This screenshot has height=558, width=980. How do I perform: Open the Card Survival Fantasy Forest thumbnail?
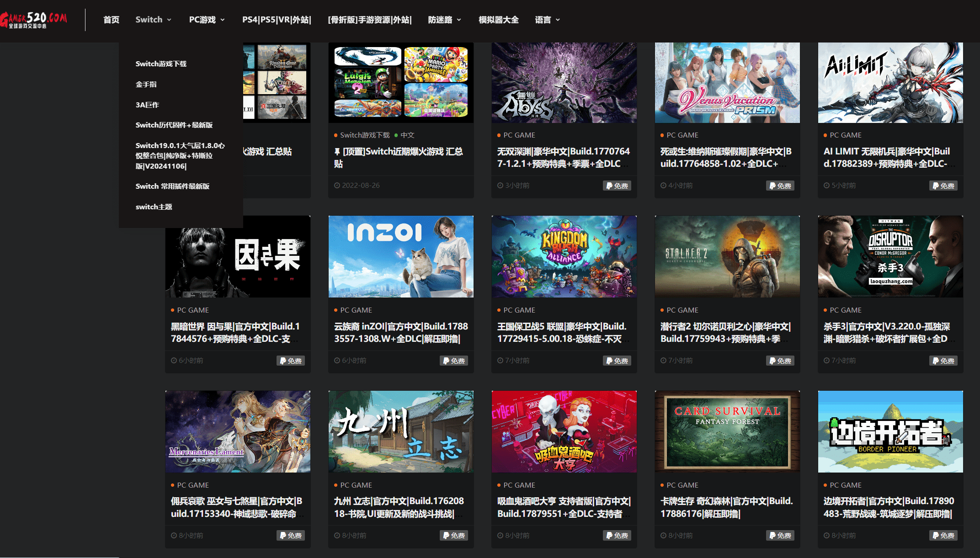click(x=727, y=431)
